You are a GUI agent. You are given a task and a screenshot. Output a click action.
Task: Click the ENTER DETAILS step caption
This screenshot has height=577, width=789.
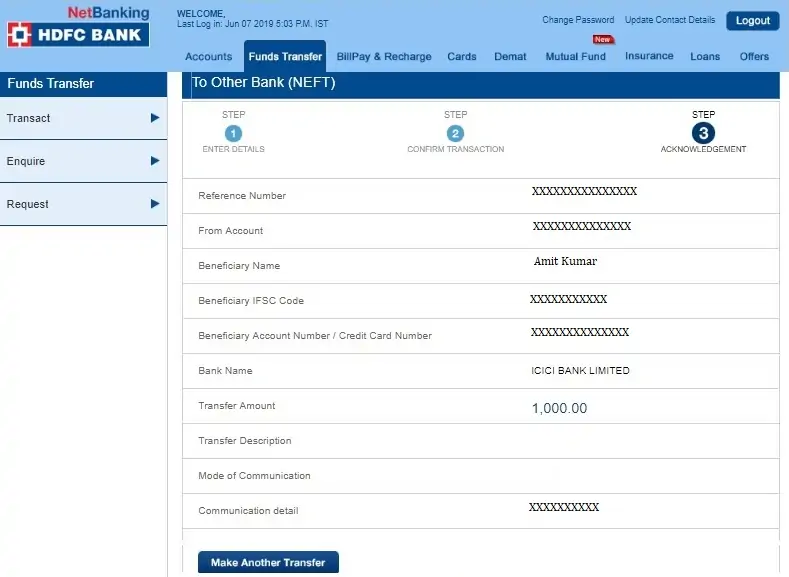233,149
